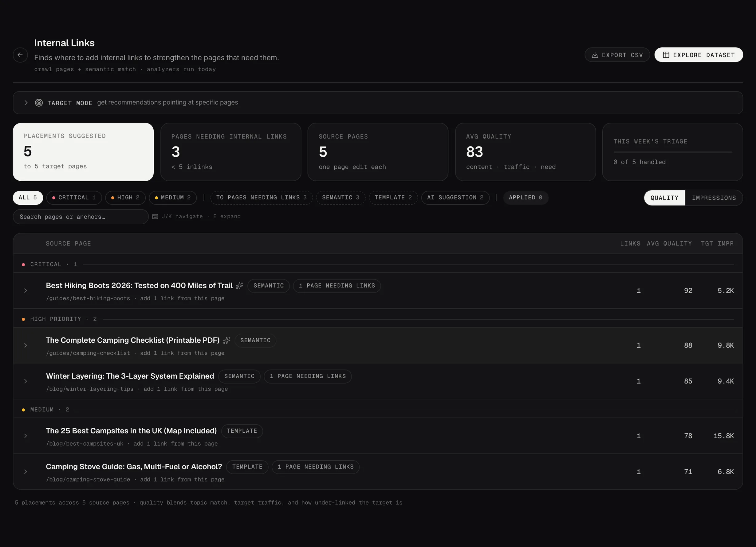Viewport: 756px width, 547px height.
Task: Click the triage progress bar
Action: pyautogui.click(x=673, y=152)
